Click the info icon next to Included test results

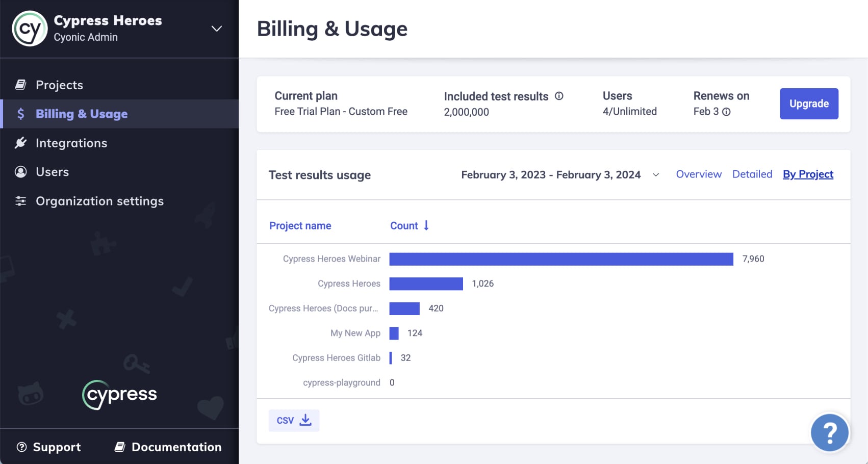[559, 96]
